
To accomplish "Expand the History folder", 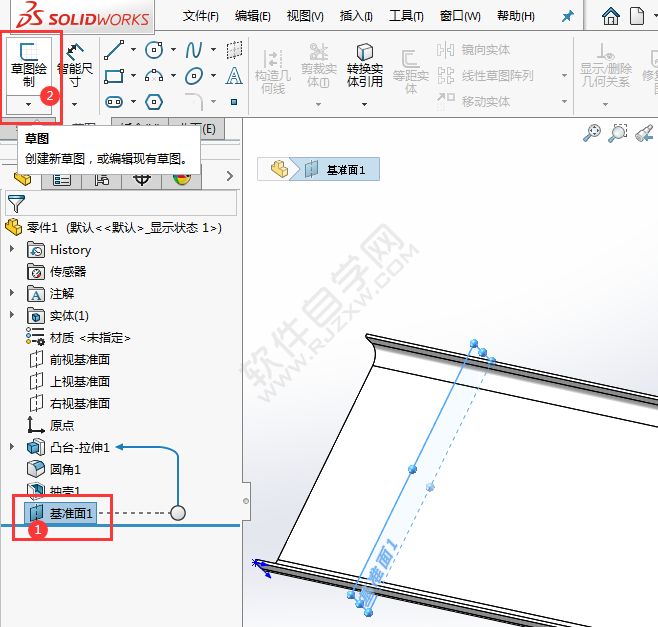I will tap(12, 249).
